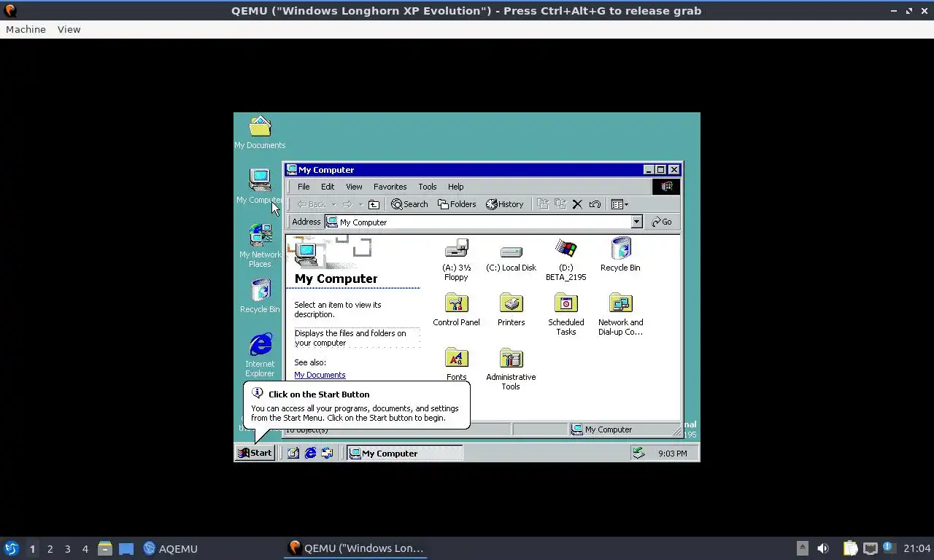
Task: Select Internet Explorer desktop icon
Action: (x=260, y=344)
